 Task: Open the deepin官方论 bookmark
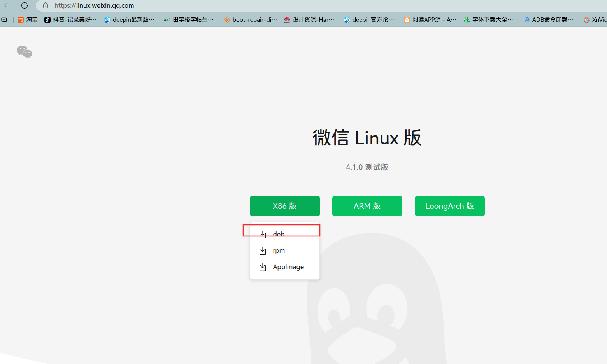tap(369, 19)
